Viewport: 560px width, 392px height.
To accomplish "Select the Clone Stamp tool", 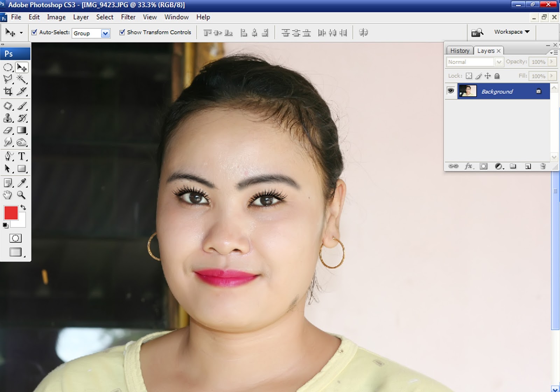I will [x=8, y=118].
